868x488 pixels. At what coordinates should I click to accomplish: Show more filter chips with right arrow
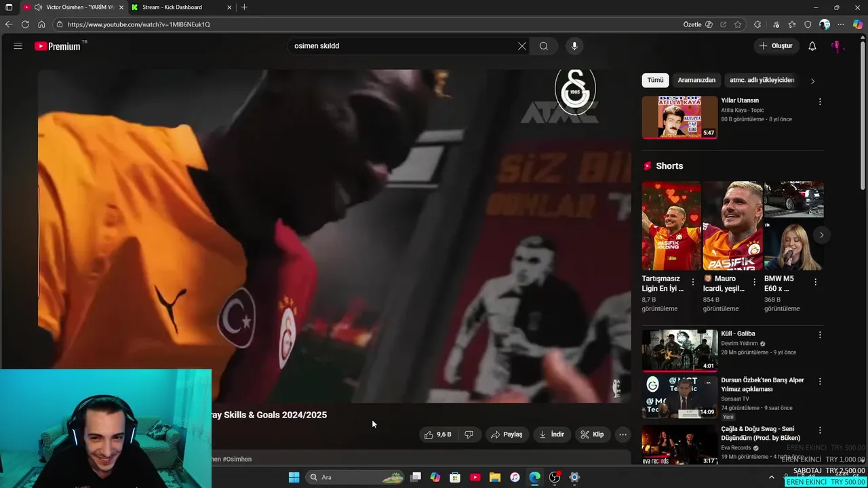(x=812, y=81)
